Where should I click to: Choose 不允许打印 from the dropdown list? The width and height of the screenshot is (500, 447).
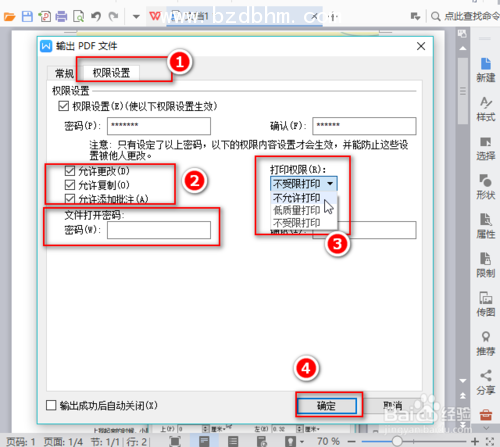(x=296, y=198)
